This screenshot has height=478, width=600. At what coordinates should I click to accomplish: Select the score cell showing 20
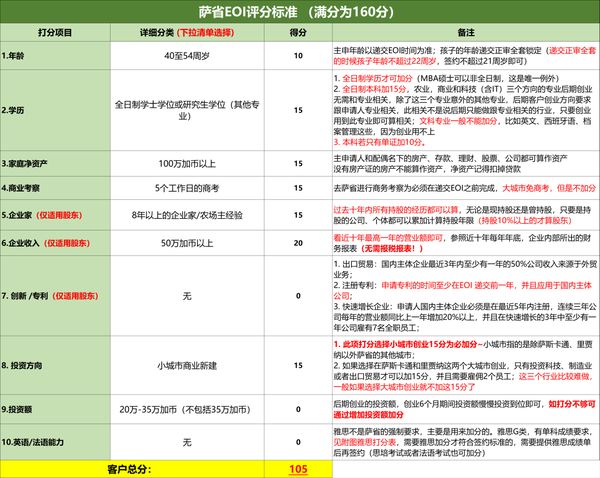tap(298, 243)
